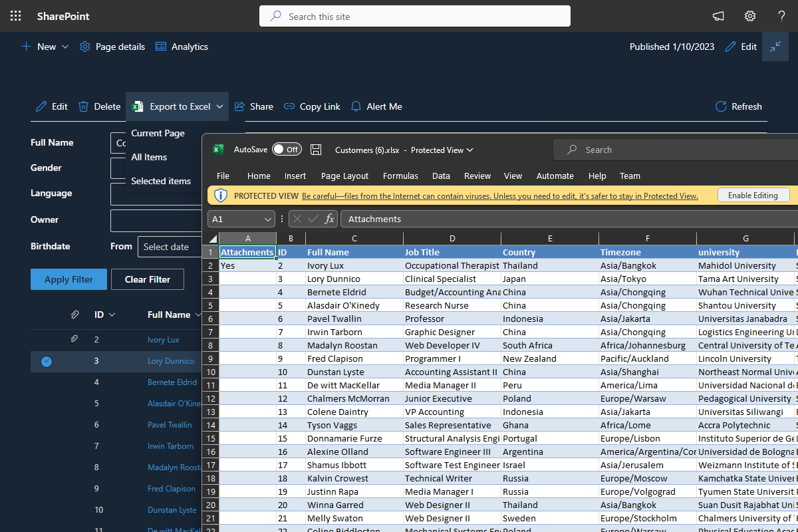This screenshot has height=532, width=798.
Task: Open Ivory Lux link in SharePoint list
Action: click(164, 340)
